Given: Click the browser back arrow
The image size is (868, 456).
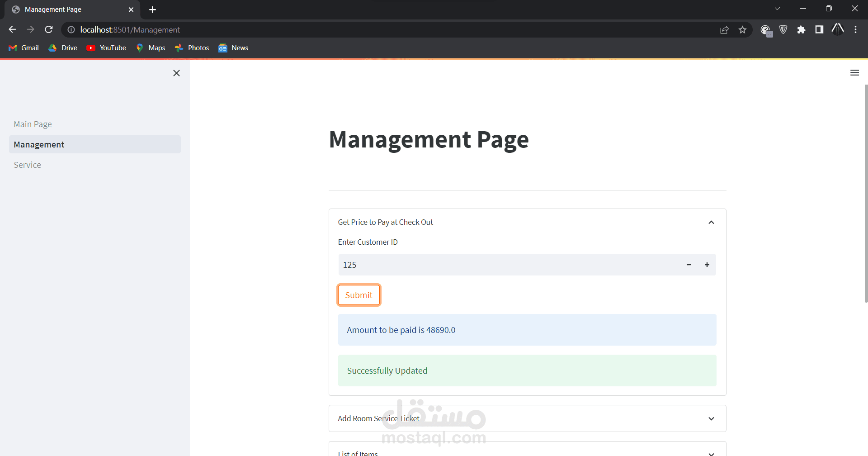Looking at the screenshot, I should coord(13,29).
